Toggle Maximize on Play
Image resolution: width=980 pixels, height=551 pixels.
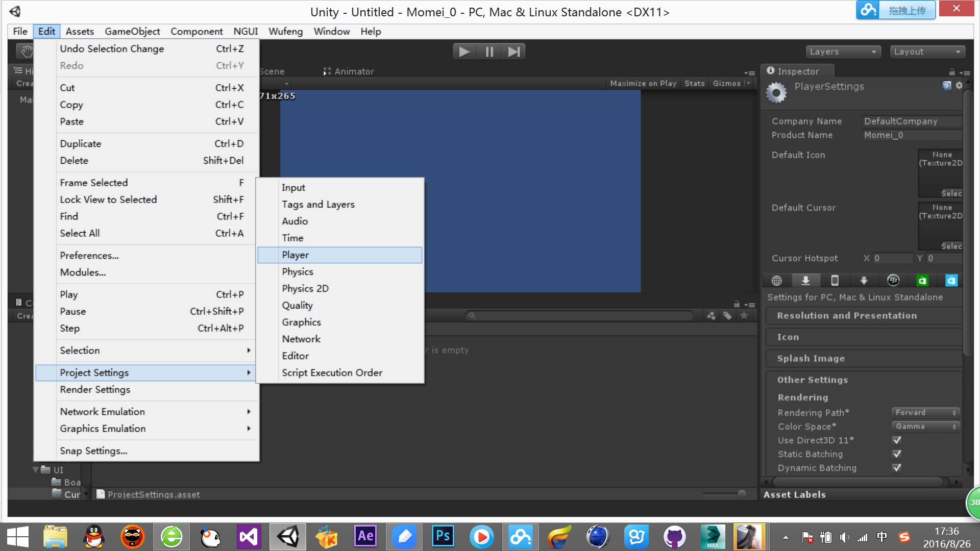(643, 83)
